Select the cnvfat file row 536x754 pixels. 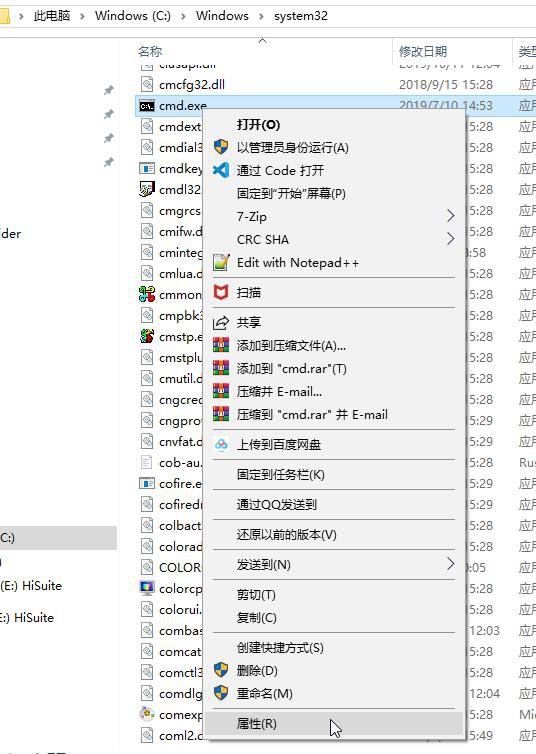click(x=171, y=441)
